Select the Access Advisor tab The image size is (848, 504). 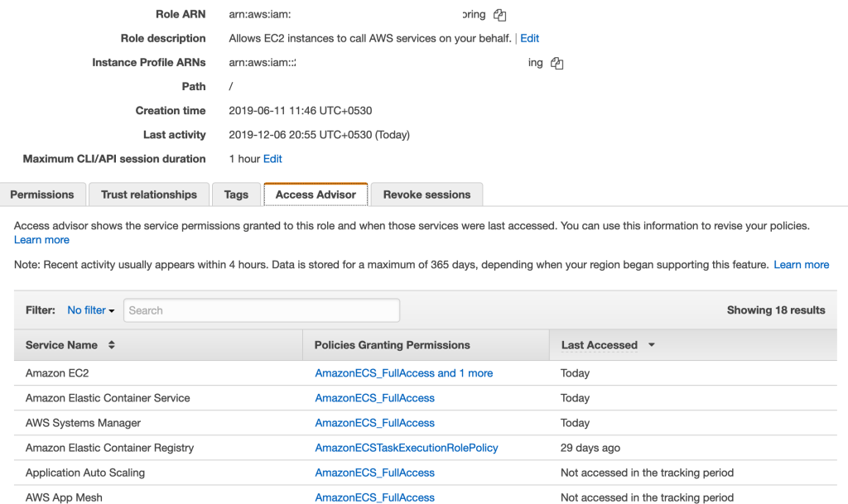[316, 194]
